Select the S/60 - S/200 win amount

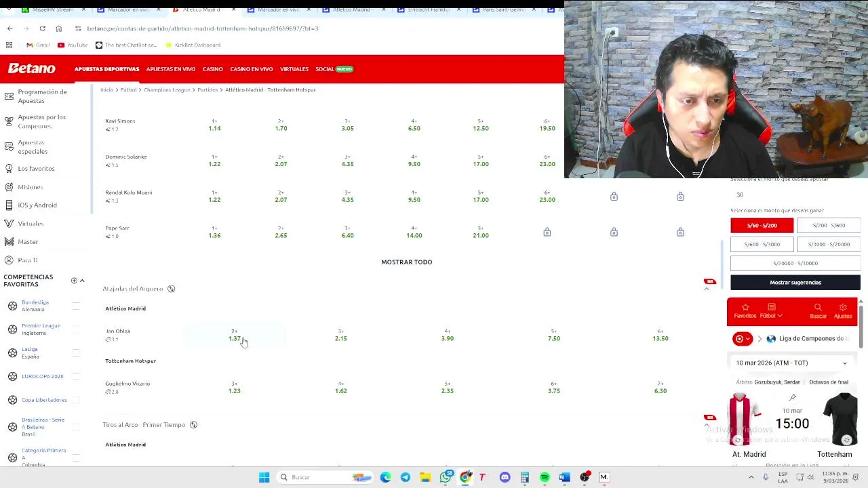(x=762, y=225)
